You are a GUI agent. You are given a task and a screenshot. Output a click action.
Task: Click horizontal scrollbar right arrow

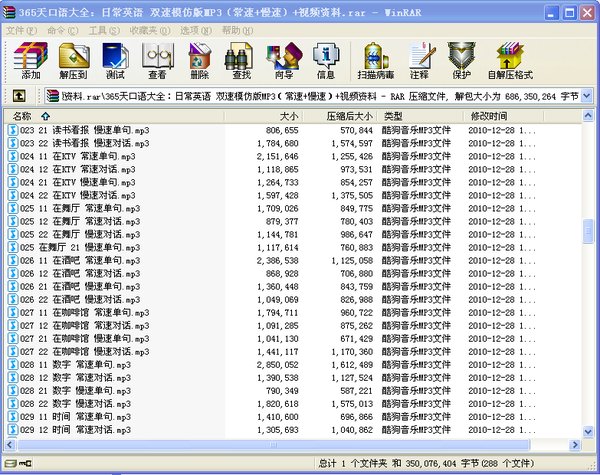(575, 444)
